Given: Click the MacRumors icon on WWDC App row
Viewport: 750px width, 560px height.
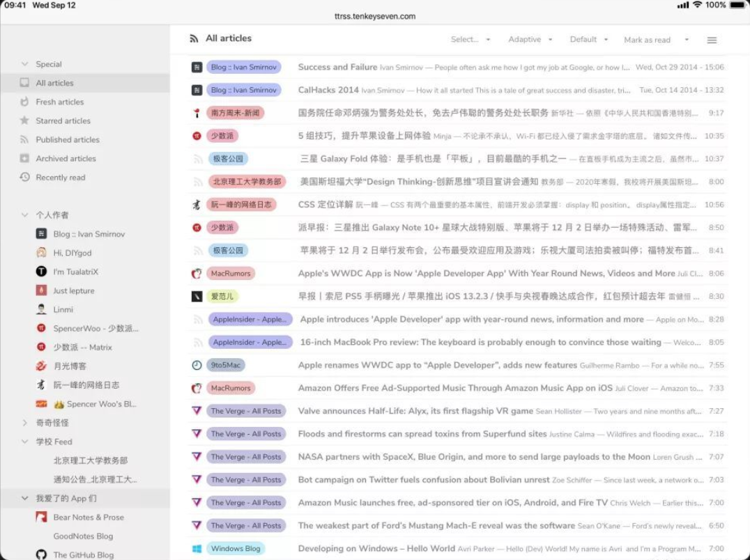Looking at the screenshot, I should 197,273.
